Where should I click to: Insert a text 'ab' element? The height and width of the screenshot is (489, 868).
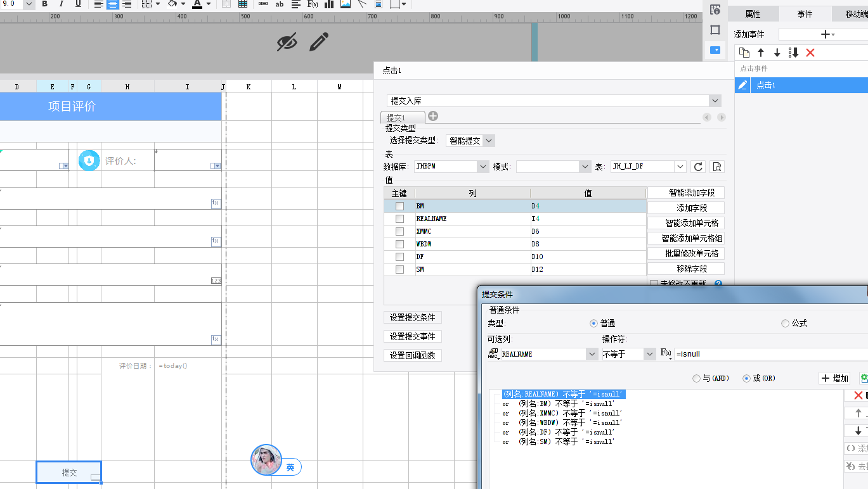[280, 4]
